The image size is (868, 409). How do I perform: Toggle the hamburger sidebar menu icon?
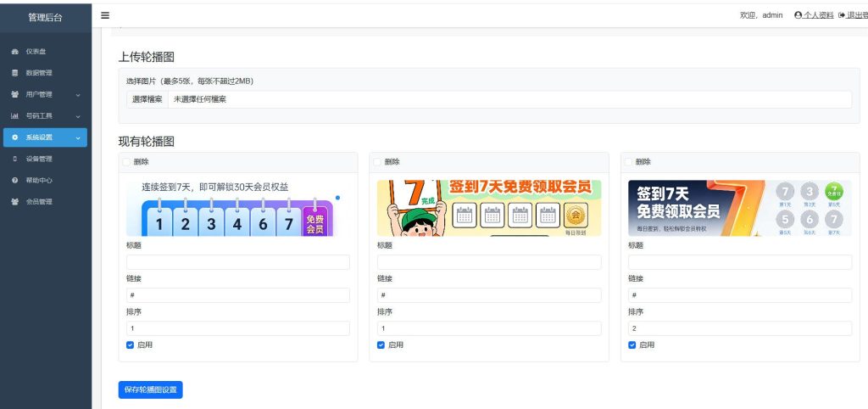click(104, 15)
